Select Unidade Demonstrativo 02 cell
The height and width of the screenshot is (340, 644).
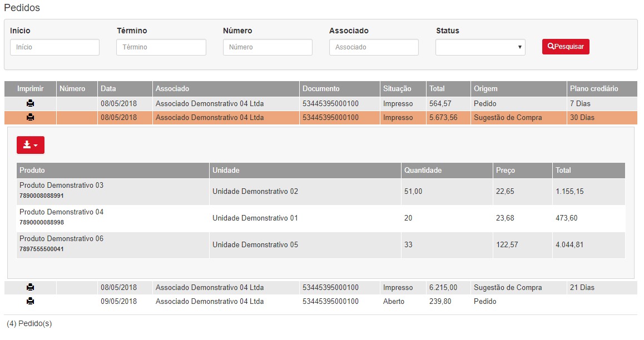click(305, 192)
